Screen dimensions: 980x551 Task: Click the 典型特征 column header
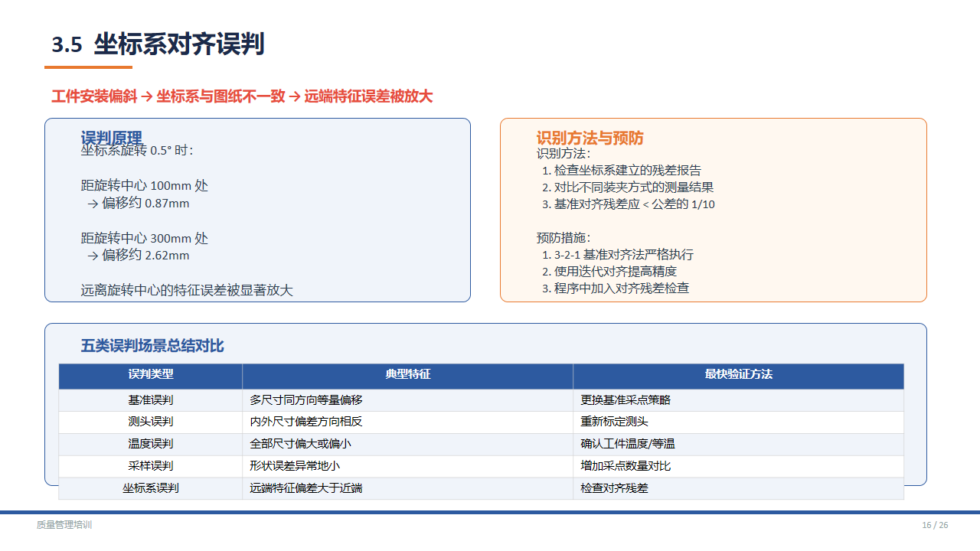pyautogui.click(x=407, y=375)
